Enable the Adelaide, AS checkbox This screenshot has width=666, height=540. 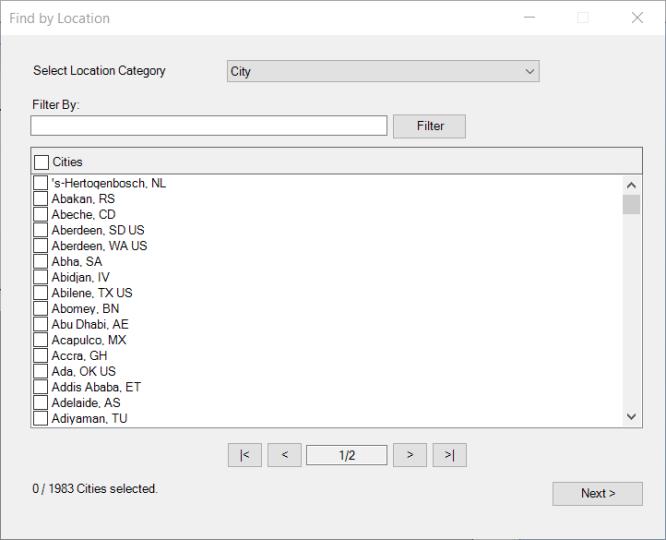(x=41, y=403)
